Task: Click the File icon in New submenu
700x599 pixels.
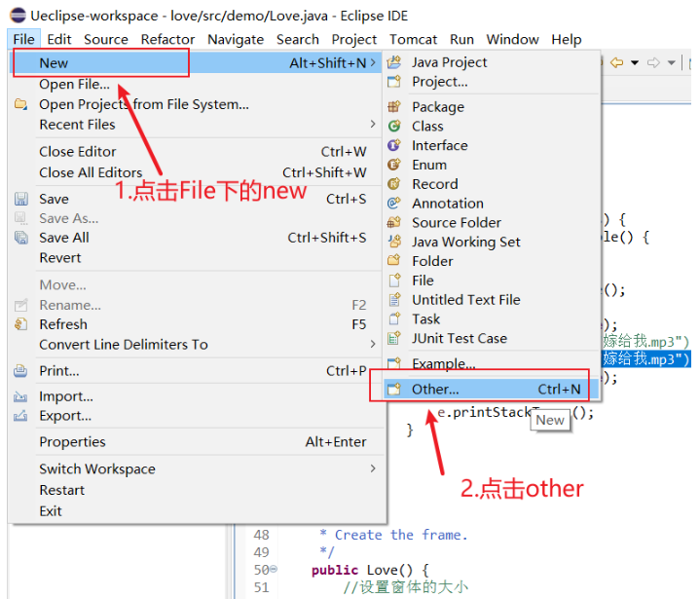Action: click(x=394, y=281)
